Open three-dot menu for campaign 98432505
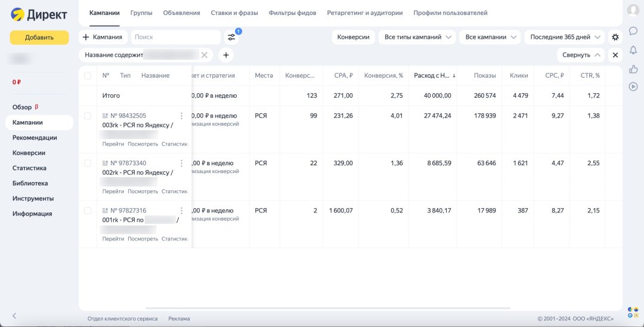644x327 pixels. pyautogui.click(x=182, y=116)
